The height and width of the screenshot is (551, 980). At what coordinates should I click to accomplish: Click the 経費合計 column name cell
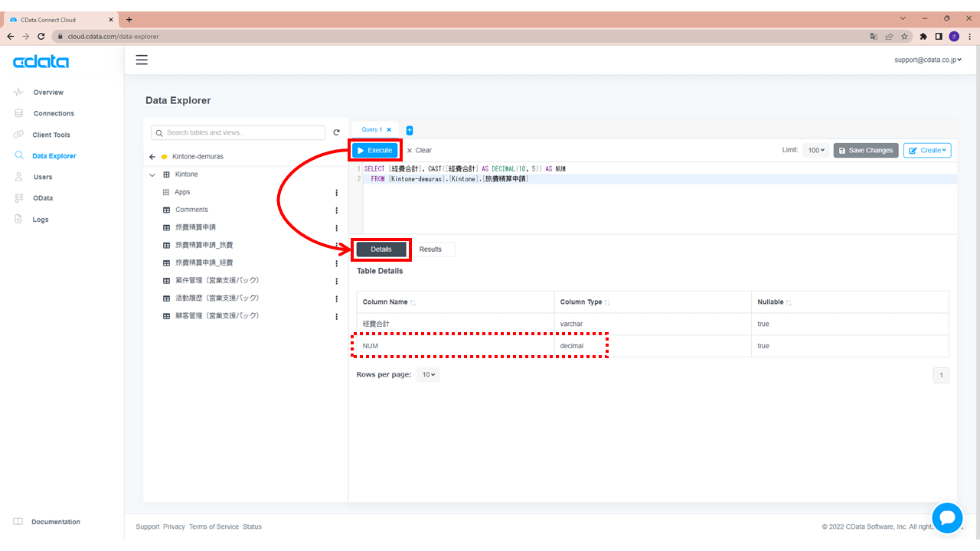point(456,324)
